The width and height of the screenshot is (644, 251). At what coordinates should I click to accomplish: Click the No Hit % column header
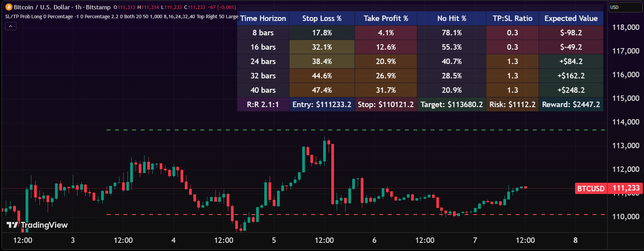pos(452,18)
